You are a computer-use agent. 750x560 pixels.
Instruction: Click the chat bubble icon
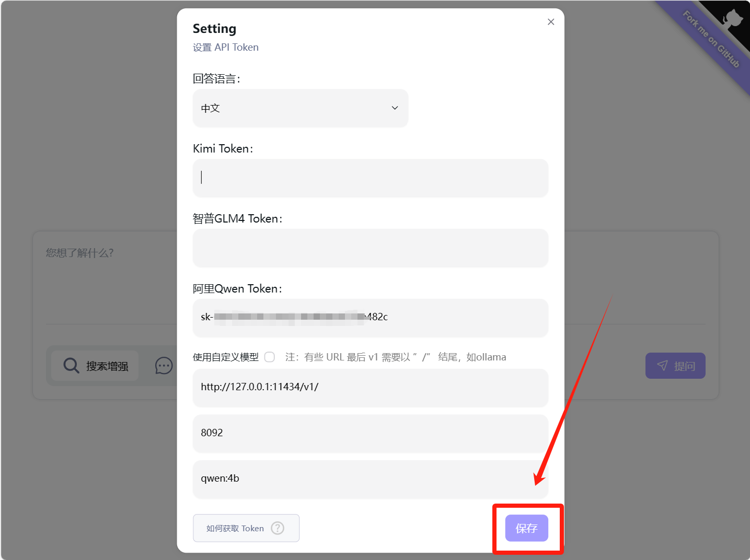164,366
